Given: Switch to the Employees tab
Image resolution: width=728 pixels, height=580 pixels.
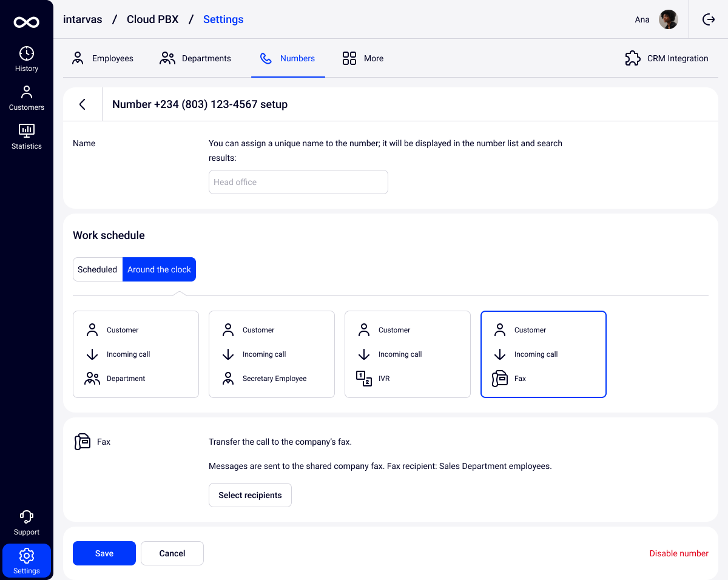Looking at the screenshot, I should (103, 58).
